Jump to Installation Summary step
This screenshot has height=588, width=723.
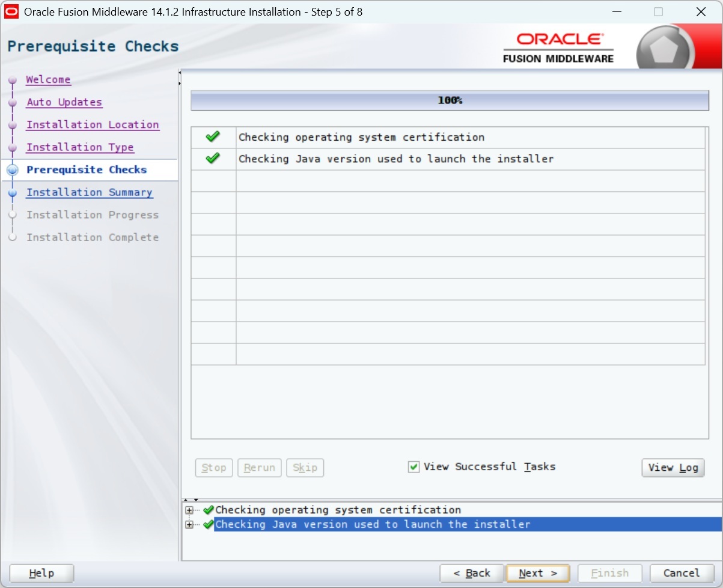[90, 192]
